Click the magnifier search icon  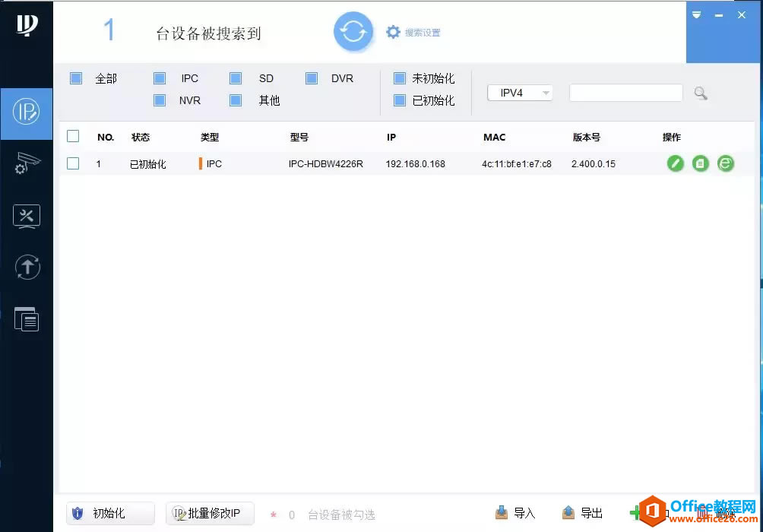(701, 93)
